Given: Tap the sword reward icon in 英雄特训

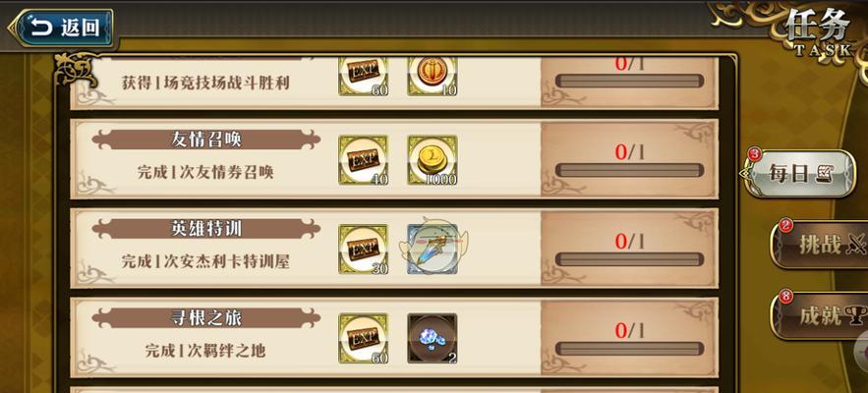Looking at the screenshot, I should pyautogui.click(x=433, y=250).
